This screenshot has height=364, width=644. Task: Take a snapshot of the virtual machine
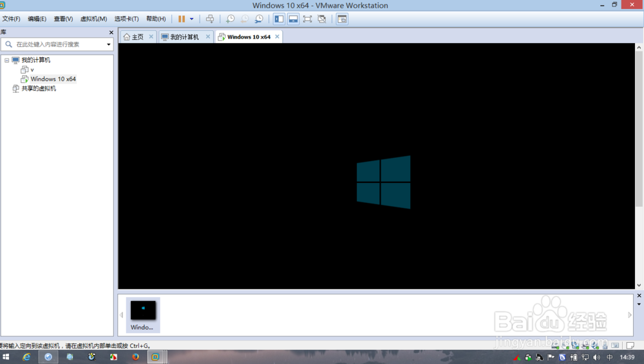231,19
